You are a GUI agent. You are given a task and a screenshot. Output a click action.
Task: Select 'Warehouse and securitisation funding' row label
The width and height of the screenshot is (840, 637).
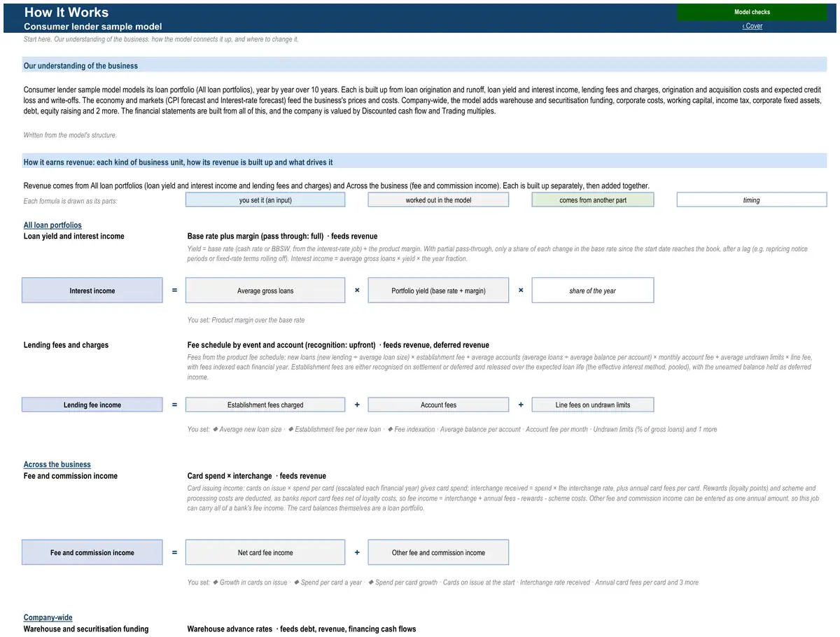[x=86, y=629]
